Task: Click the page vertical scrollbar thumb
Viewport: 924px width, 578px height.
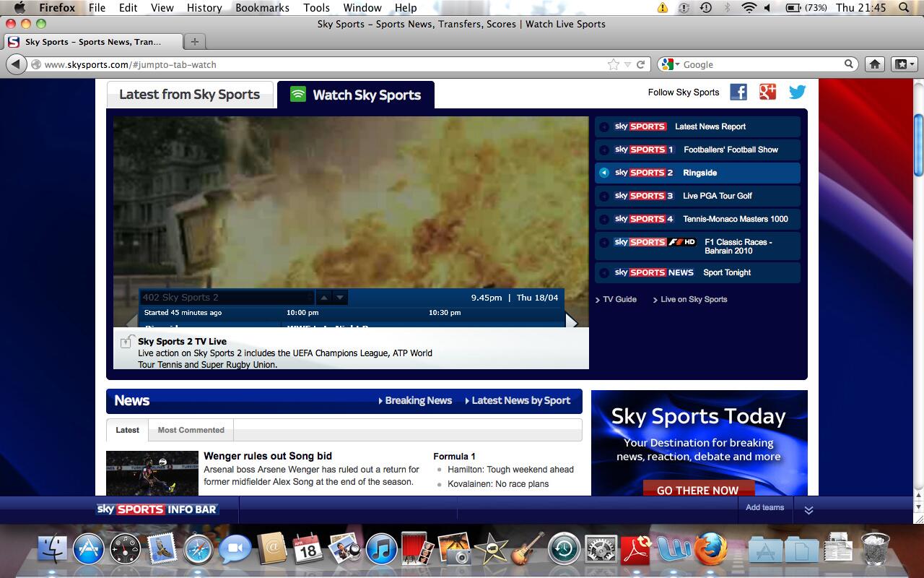Action: pos(918,144)
